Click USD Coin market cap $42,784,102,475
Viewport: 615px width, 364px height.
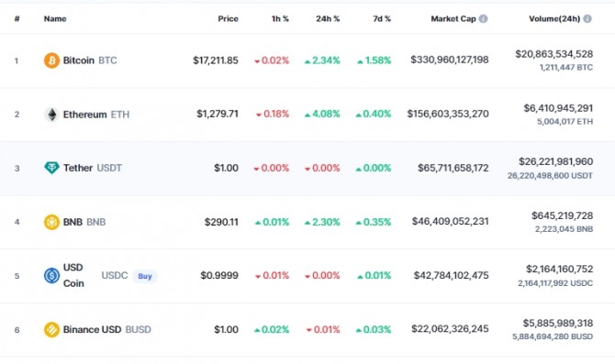pyautogui.click(x=451, y=275)
